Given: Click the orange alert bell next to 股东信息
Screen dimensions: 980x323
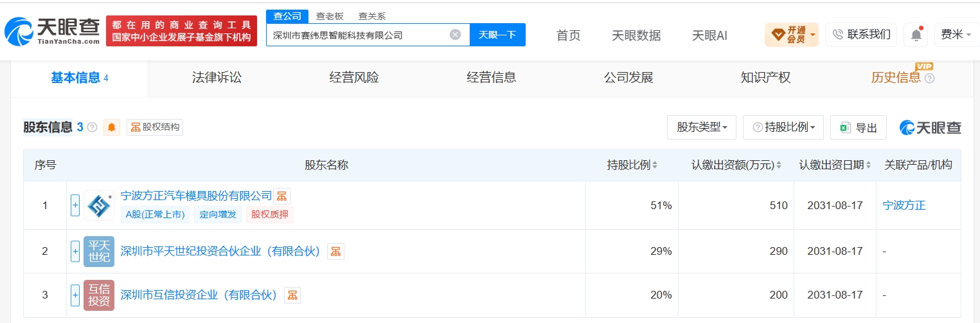Looking at the screenshot, I should pyautogui.click(x=112, y=127).
